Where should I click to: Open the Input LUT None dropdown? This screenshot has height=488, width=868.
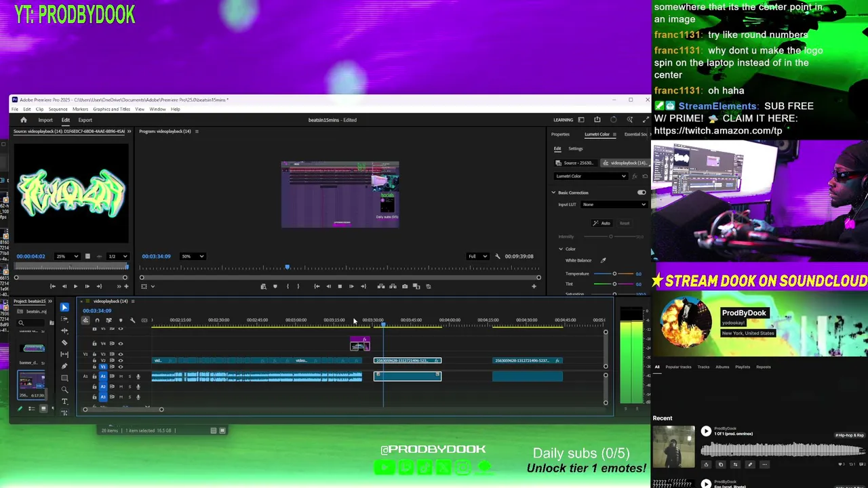[x=614, y=205]
